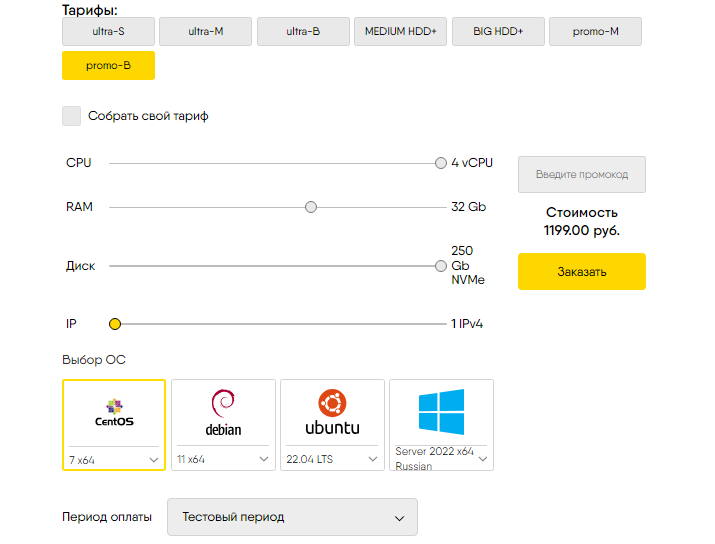715x544 pixels.
Task: Open the Ubuntu 22.04 LTS version dropdown
Action: tap(332, 459)
